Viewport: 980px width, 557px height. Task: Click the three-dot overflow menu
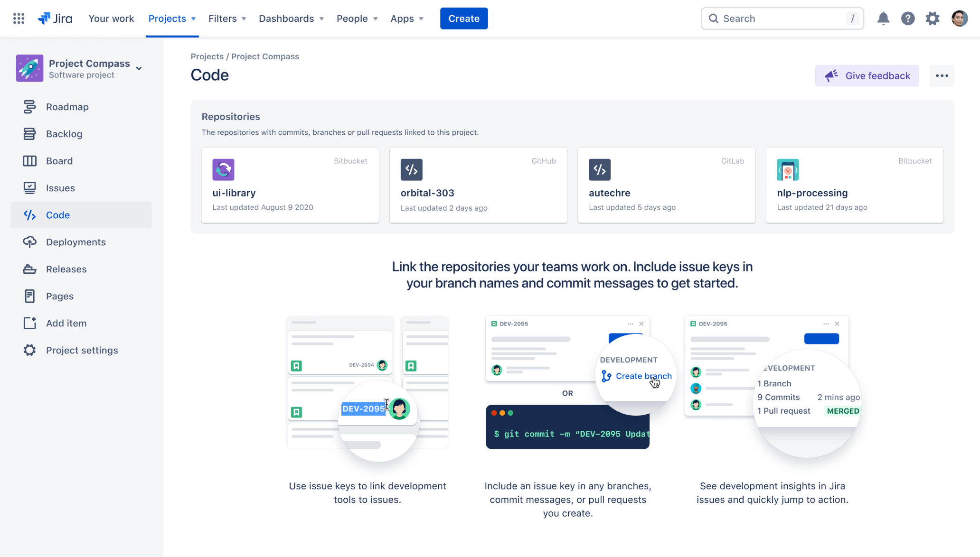(x=942, y=75)
